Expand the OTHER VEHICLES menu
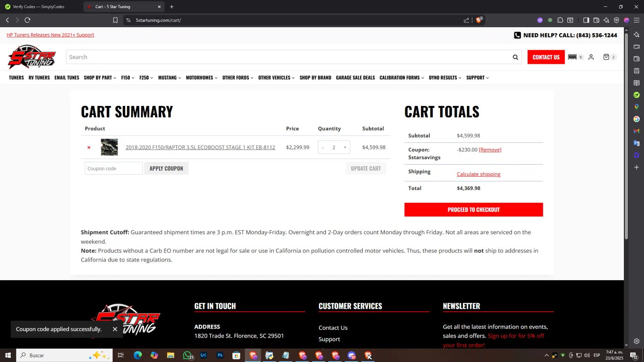Screen dimensions: 644x362 [276, 78]
